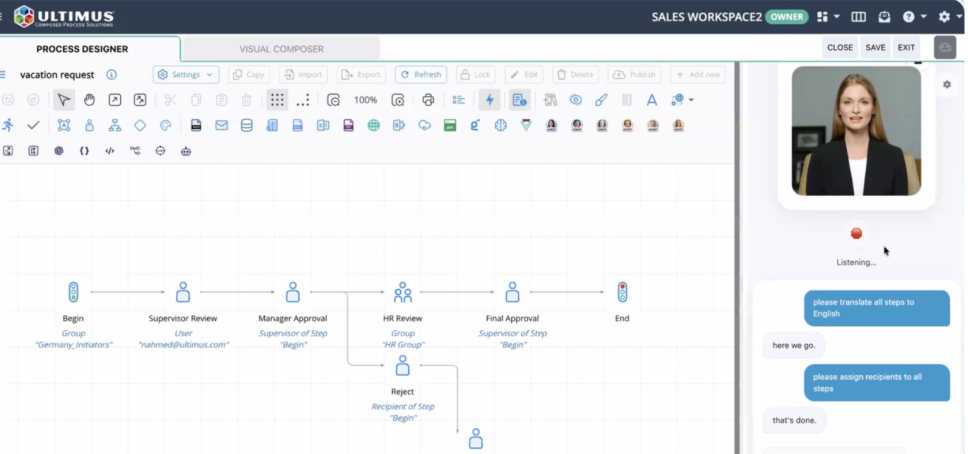Switch to the Visual Composer tab
The image size is (968, 454).
point(282,49)
